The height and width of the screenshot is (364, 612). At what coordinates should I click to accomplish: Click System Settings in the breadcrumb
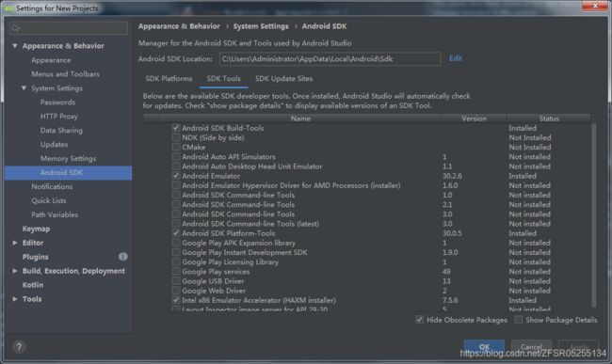tap(261, 26)
